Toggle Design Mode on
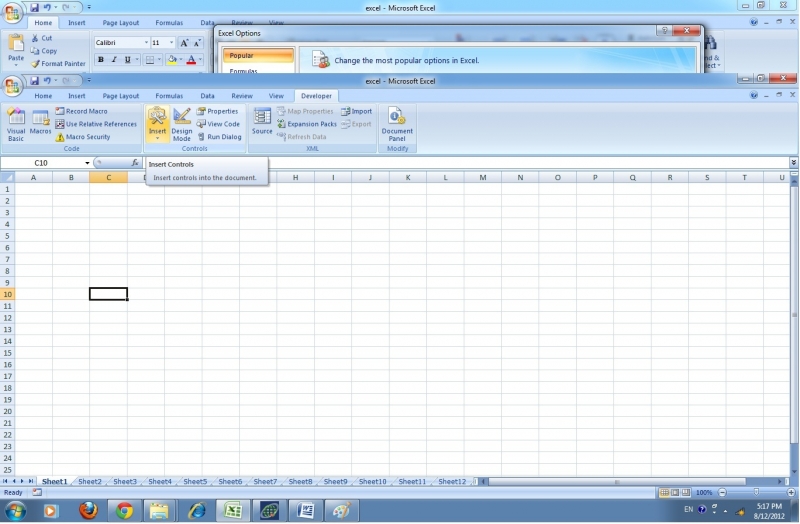 pyautogui.click(x=182, y=123)
